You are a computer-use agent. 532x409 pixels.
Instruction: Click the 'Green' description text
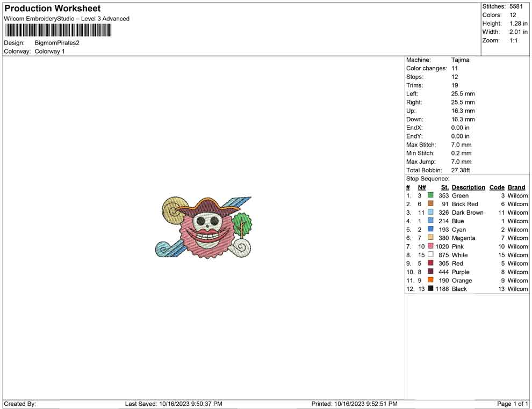pyautogui.click(x=460, y=195)
